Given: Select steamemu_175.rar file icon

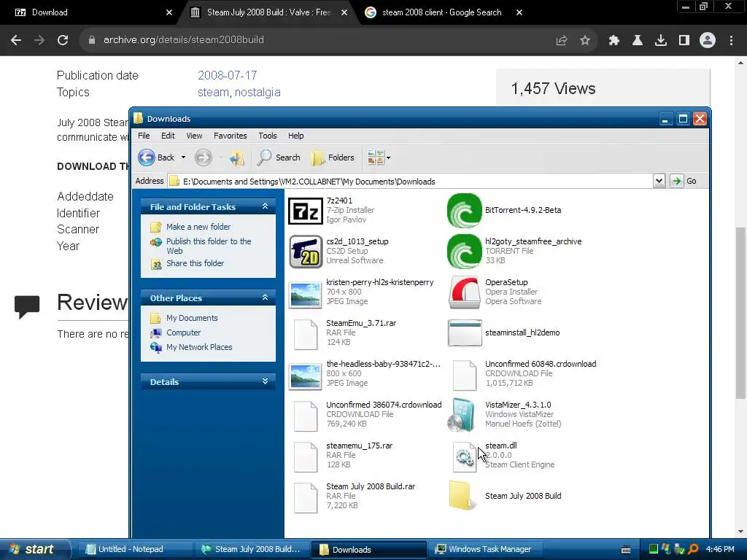Looking at the screenshot, I should pos(306,456).
